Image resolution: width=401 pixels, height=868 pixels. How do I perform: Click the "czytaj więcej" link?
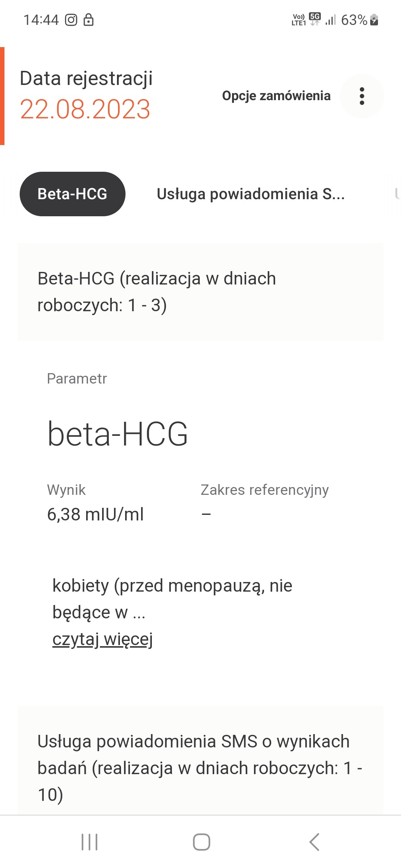pyautogui.click(x=102, y=639)
